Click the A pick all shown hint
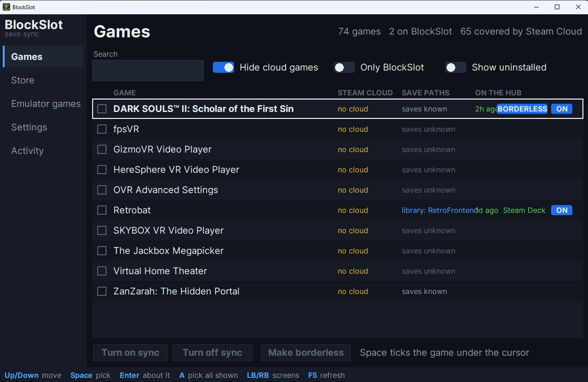This screenshot has height=382, width=588. click(209, 375)
